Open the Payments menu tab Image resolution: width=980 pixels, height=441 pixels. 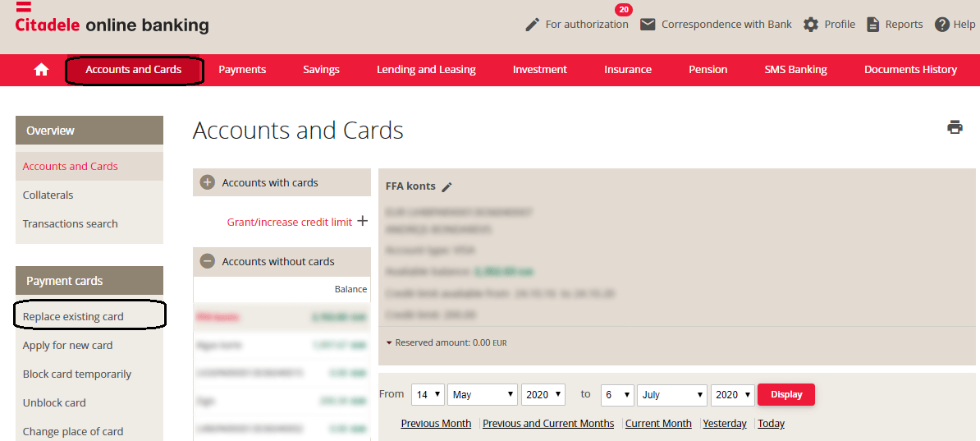click(x=242, y=70)
